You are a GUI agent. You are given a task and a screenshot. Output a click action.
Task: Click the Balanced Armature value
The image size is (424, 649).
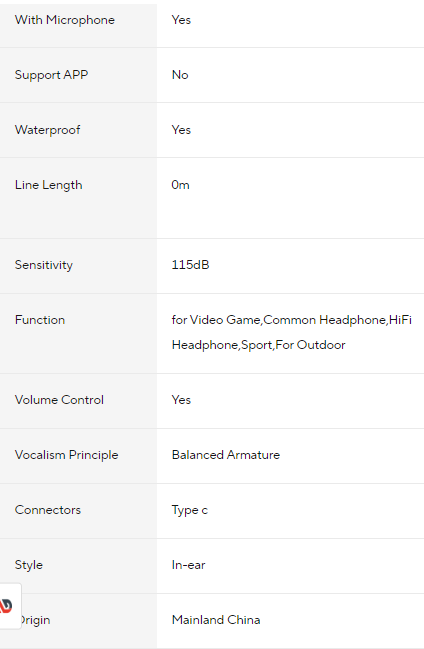(x=226, y=455)
